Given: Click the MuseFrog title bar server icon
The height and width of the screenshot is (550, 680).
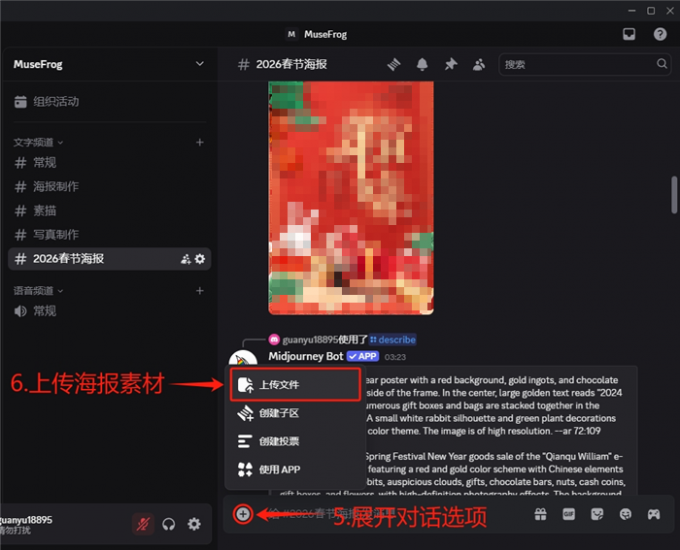Looking at the screenshot, I should point(291,34).
